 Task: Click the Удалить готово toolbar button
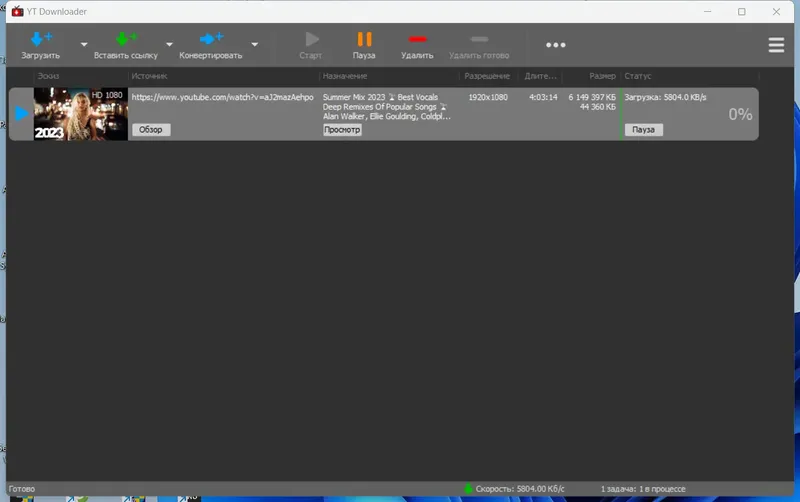coord(479,45)
